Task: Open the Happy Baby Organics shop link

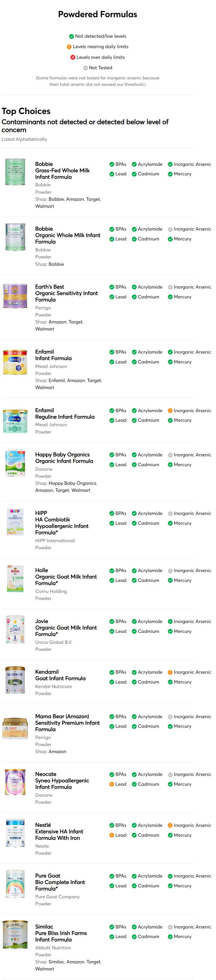Action: click(72, 484)
